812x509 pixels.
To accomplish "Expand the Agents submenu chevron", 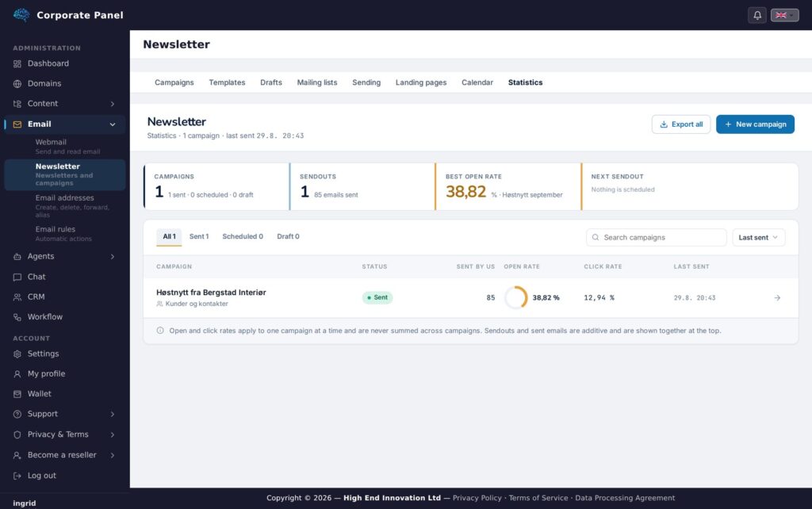I will click(113, 257).
